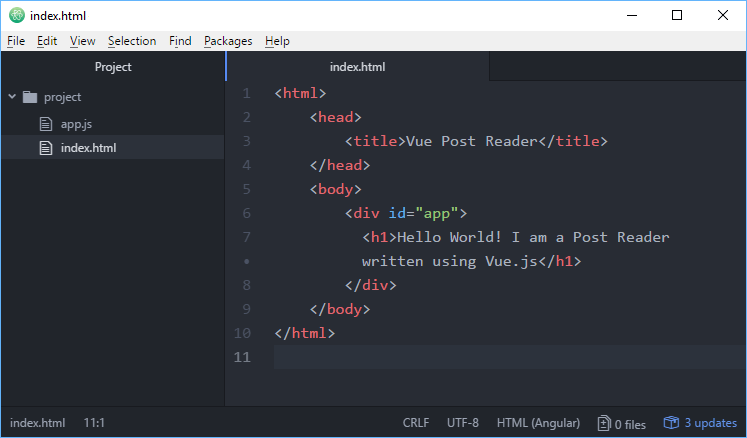Click the package updates box icon

coord(671,423)
